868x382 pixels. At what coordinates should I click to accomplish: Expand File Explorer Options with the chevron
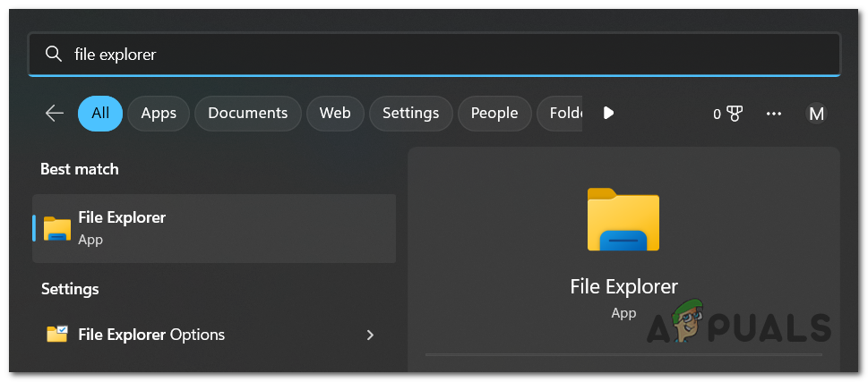tap(370, 335)
